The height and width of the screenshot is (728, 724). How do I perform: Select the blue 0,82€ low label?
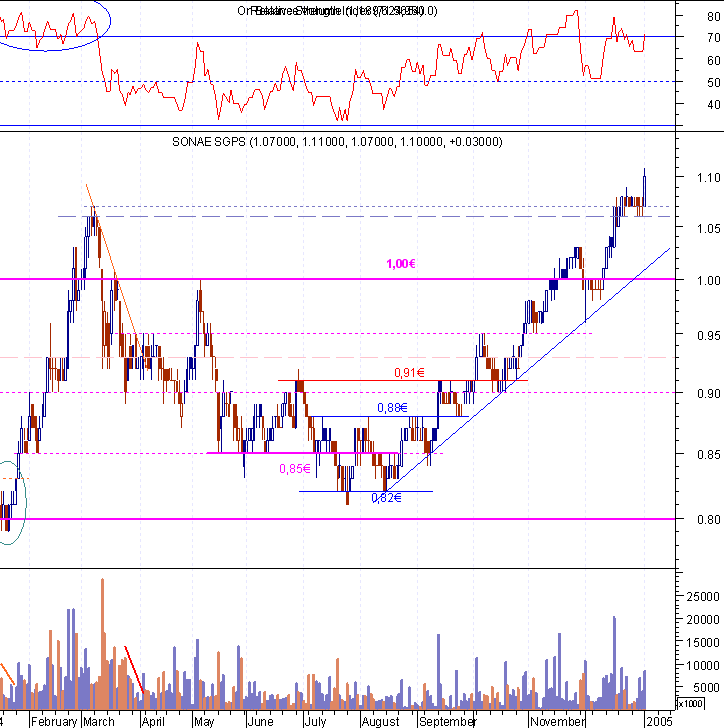coord(386,498)
